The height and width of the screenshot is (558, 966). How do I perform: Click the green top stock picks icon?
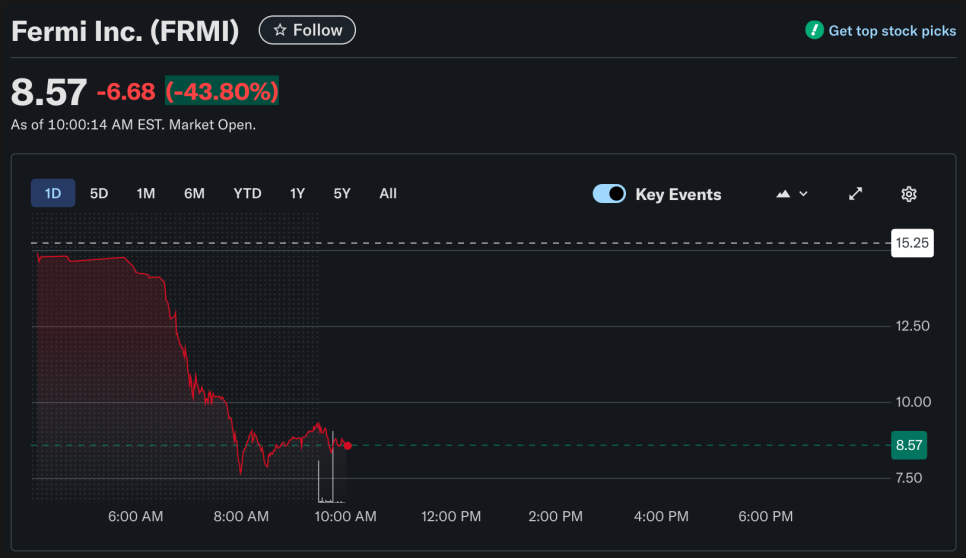tap(814, 31)
